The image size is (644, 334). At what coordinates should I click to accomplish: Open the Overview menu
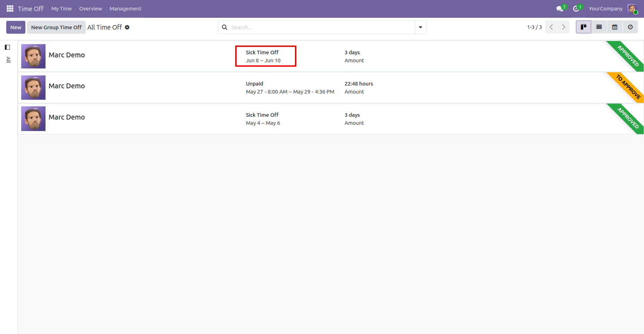click(x=91, y=9)
